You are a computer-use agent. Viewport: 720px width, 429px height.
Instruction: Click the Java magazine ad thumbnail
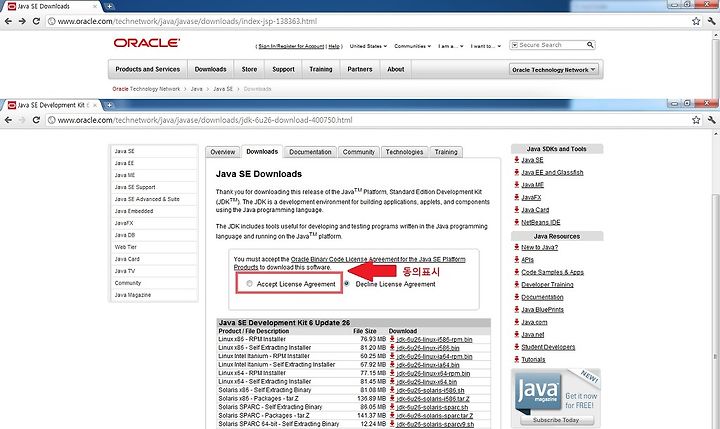click(x=537, y=391)
